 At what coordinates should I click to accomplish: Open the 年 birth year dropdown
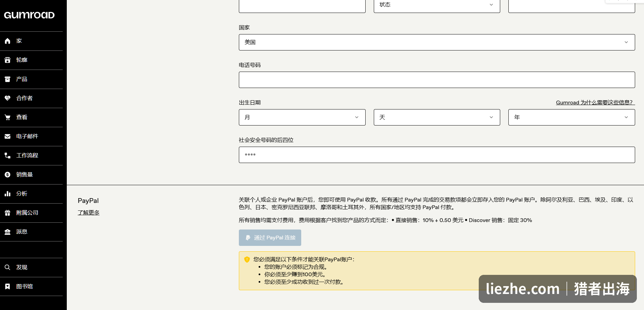(x=572, y=117)
